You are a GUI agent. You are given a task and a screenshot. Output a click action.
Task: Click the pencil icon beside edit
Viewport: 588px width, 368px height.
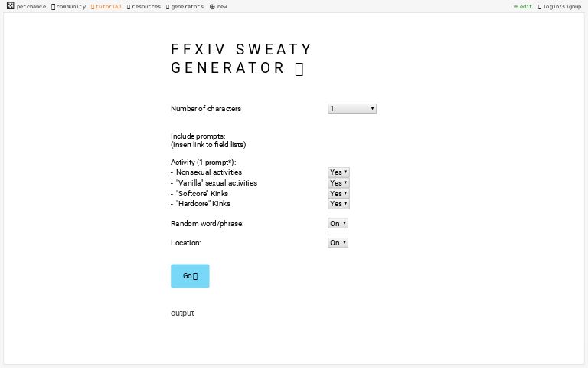point(515,6)
